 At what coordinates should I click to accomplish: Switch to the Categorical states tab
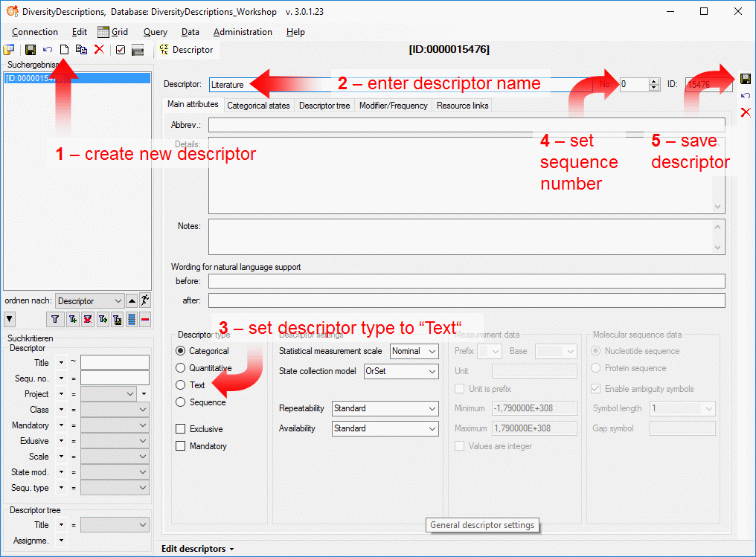click(258, 106)
